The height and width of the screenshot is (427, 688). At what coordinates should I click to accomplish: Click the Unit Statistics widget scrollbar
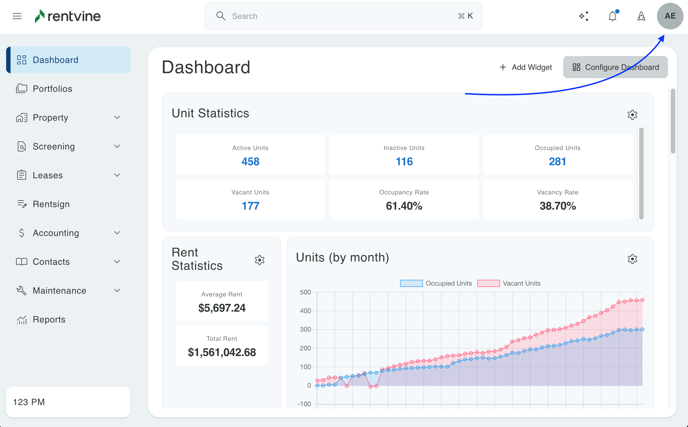pyautogui.click(x=641, y=172)
